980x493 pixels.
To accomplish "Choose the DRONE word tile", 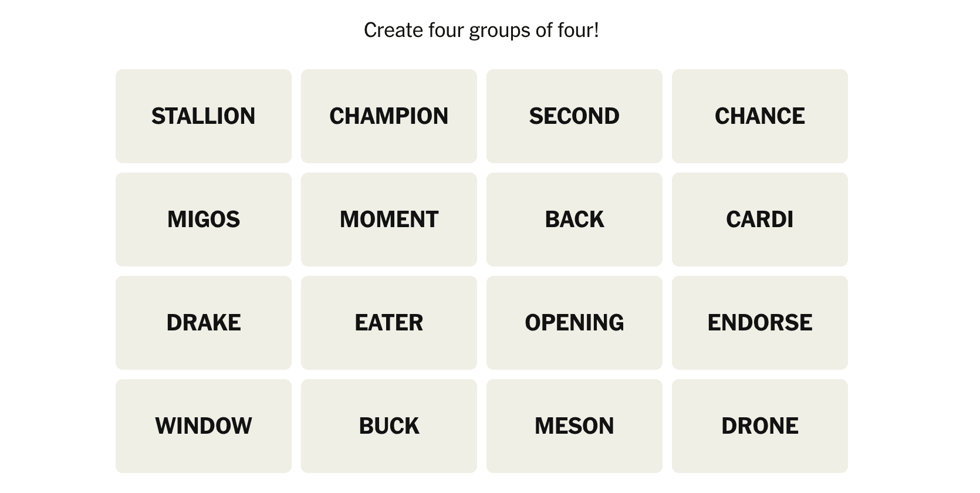I will (759, 426).
